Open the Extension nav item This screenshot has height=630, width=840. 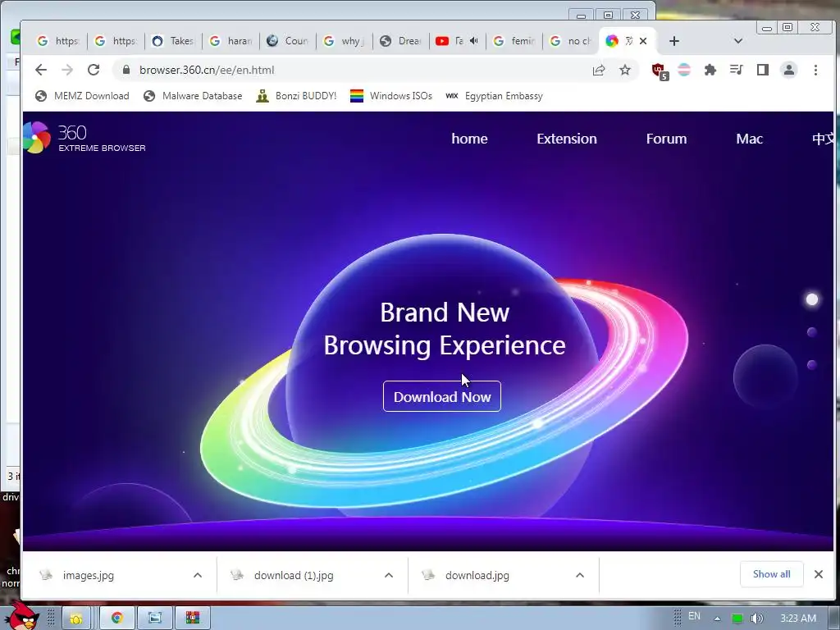(567, 139)
